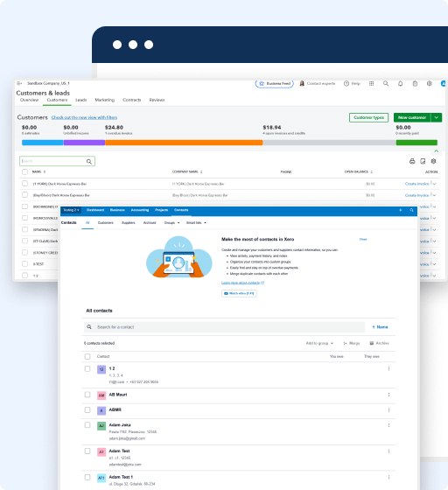This screenshot has height=490, width=448.
Task: Click the green recently paid bar
Action: click(416, 143)
